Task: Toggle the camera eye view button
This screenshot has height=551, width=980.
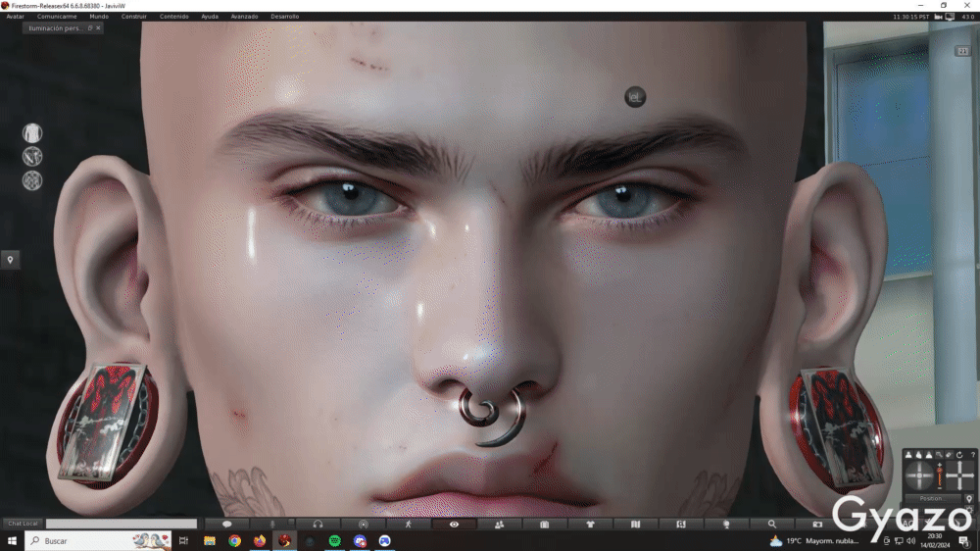Action: (x=454, y=525)
